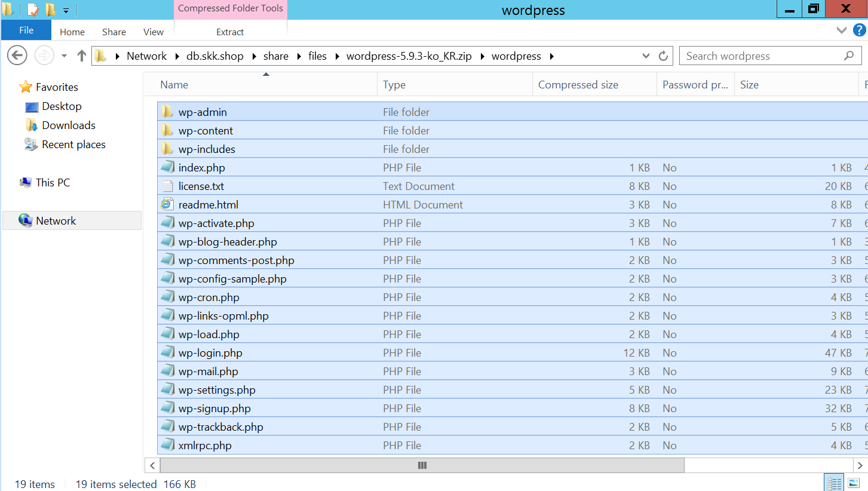Click wp-load.php file name
868x491 pixels.
[209, 335]
